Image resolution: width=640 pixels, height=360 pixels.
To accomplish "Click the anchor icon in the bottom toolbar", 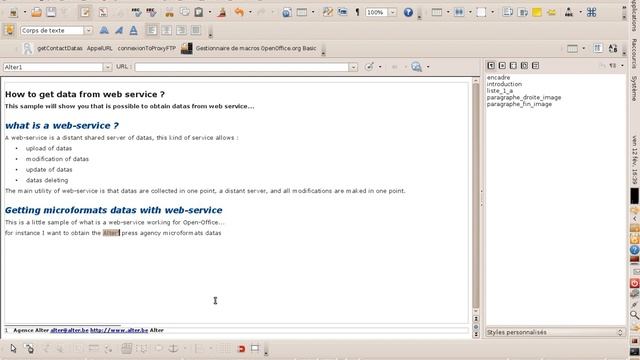I will click(x=173, y=349).
